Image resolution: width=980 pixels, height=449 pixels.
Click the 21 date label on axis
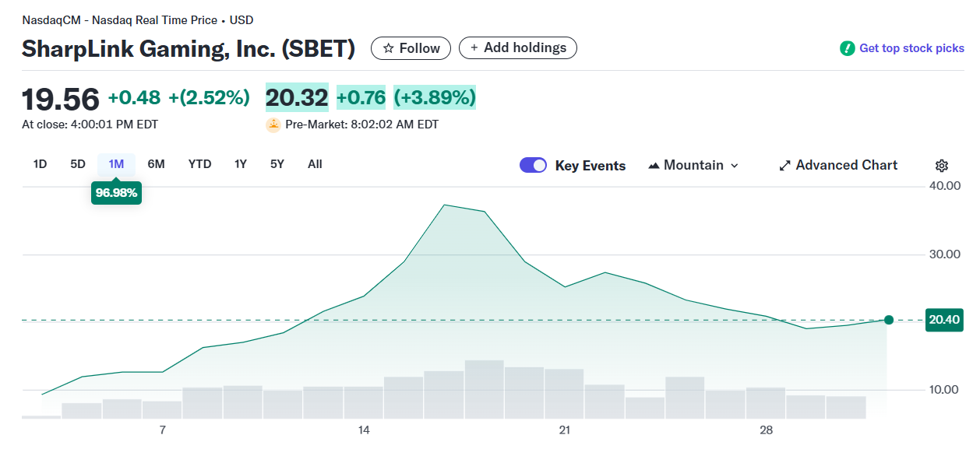pos(565,430)
